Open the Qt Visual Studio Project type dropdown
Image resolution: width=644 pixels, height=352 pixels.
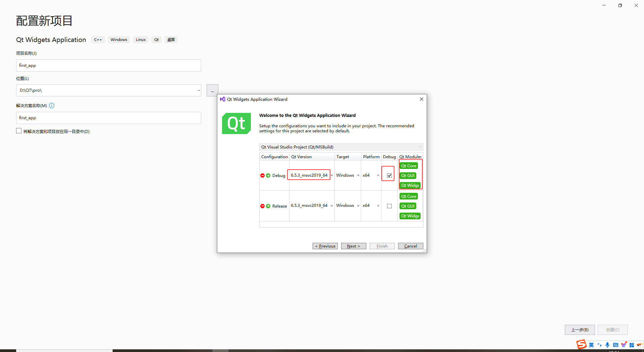point(341,147)
